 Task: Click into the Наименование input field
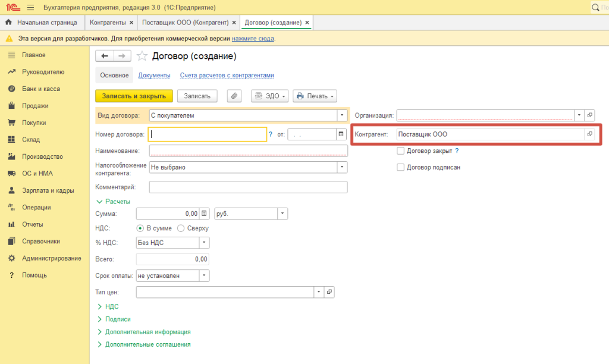[248, 151]
